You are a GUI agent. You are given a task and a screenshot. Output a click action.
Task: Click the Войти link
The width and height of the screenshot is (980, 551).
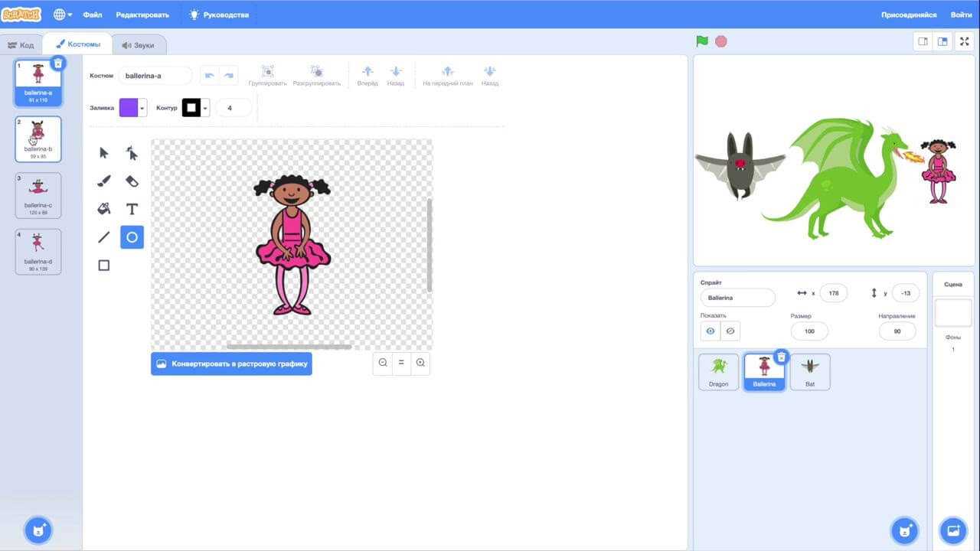[x=961, y=15]
